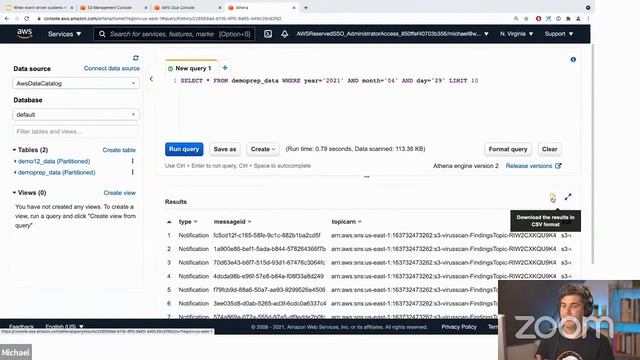Click the page vertical scrollbar
The height and width of the screenshot is (360, 640).
(x=592, y=153)
